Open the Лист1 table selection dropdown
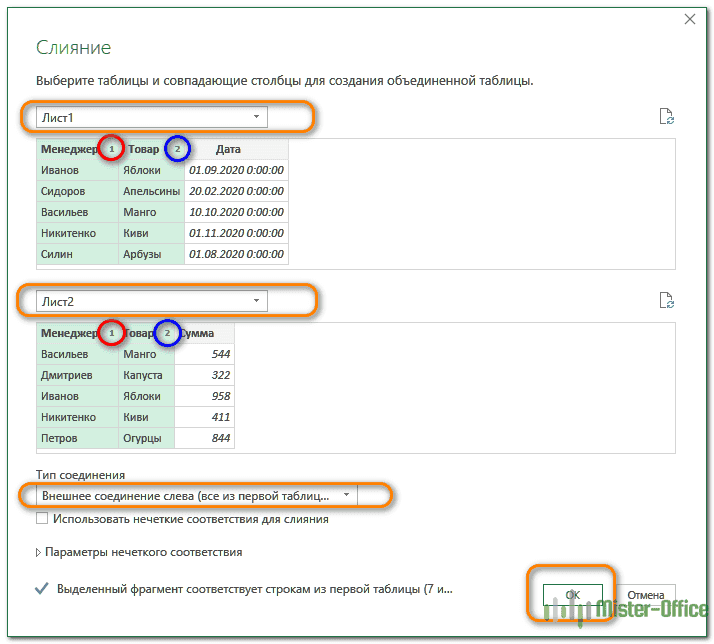 pyautogui.click(x=152, y=117)
